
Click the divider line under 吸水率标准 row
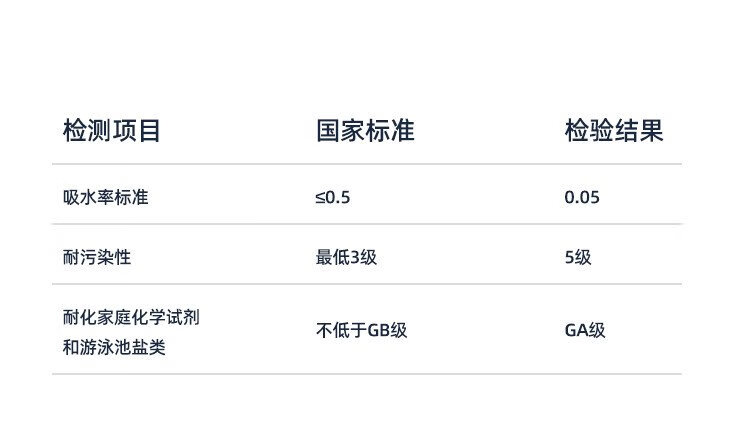click(366, 224)
